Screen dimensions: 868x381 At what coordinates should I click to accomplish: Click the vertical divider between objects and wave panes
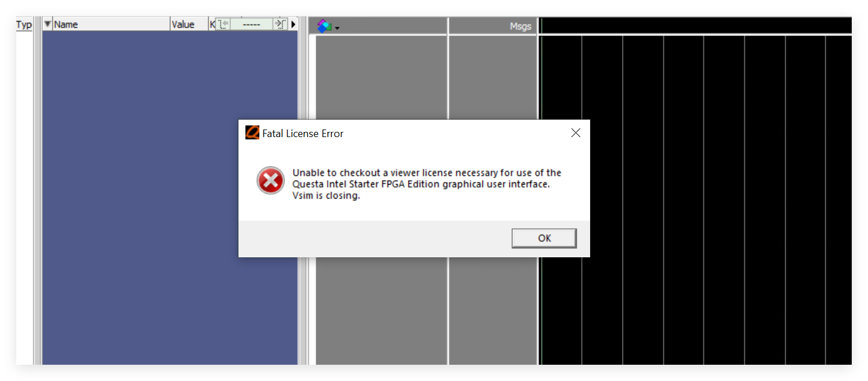coord(303,197)
